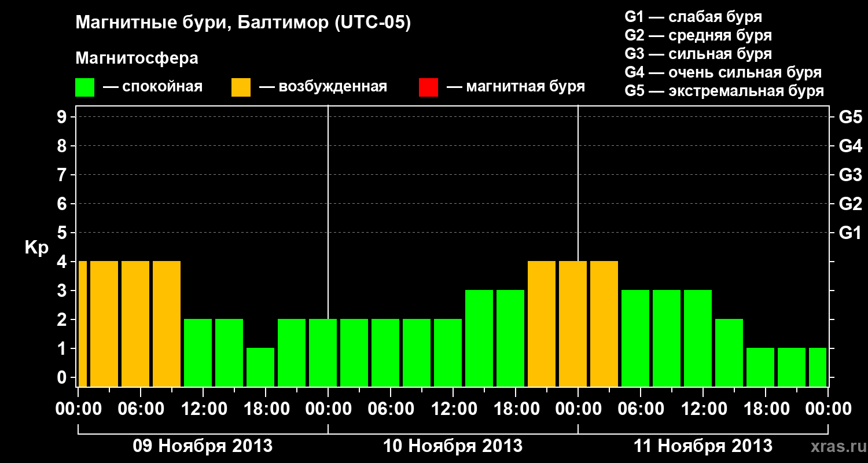
Task: Click the green спокойная legend swatch
Action: click(85, 87)
